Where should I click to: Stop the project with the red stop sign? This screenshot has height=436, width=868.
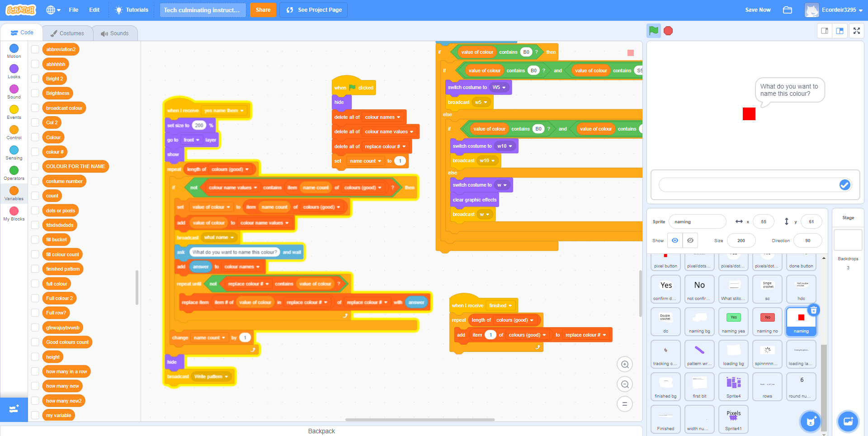(x=668, y=31)
